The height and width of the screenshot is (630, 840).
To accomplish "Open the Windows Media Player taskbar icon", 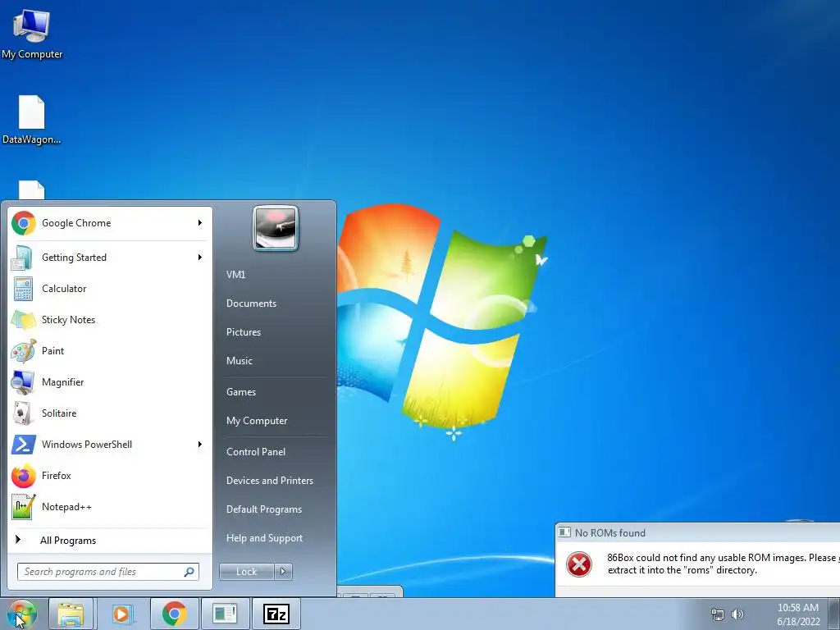I will tap(122, 614).
